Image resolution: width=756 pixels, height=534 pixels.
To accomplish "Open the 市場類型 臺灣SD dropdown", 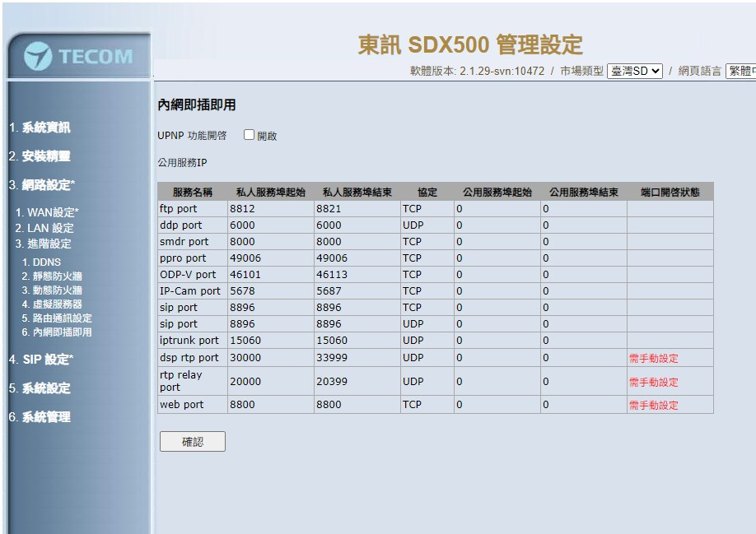I will pos(634,72).
